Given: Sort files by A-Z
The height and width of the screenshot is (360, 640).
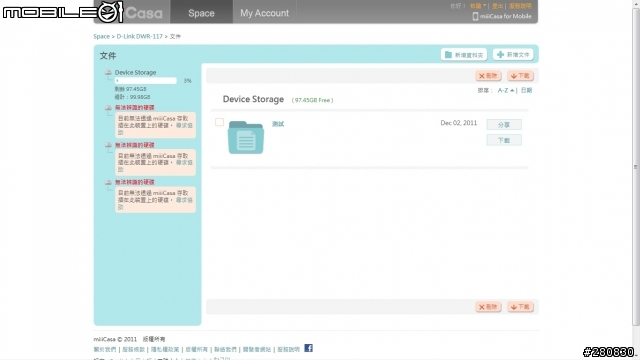Looking at the screenshot, I should click(505, 90).
